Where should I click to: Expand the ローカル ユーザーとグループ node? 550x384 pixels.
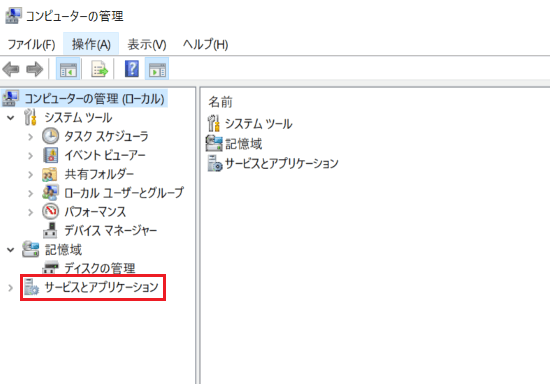tap(31, 193)
